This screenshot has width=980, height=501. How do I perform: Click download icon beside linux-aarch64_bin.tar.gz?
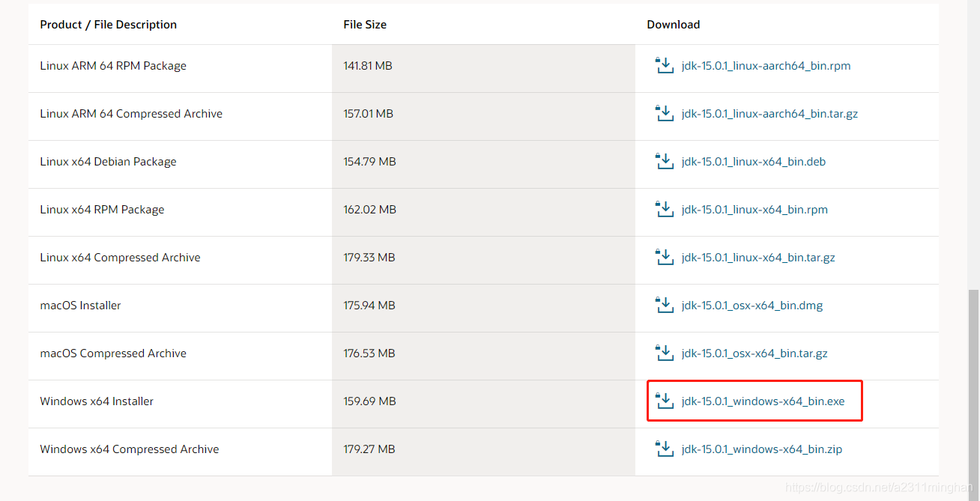[664, 113]
